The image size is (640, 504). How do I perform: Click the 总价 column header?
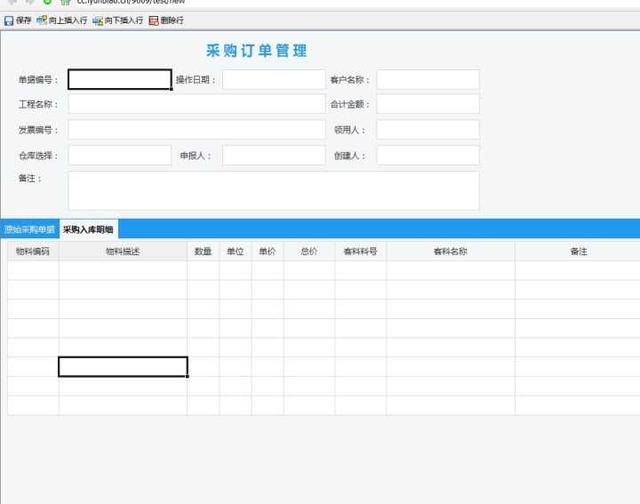[x=309, y=251]
